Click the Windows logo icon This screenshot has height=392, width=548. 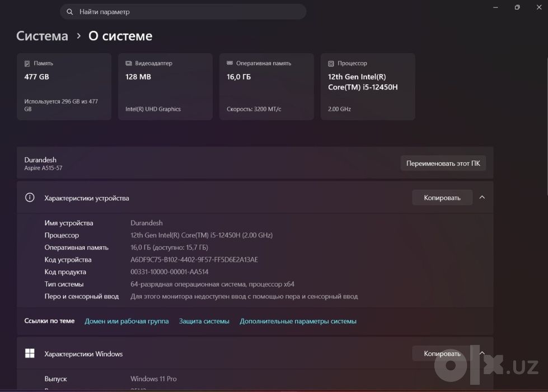30,353
